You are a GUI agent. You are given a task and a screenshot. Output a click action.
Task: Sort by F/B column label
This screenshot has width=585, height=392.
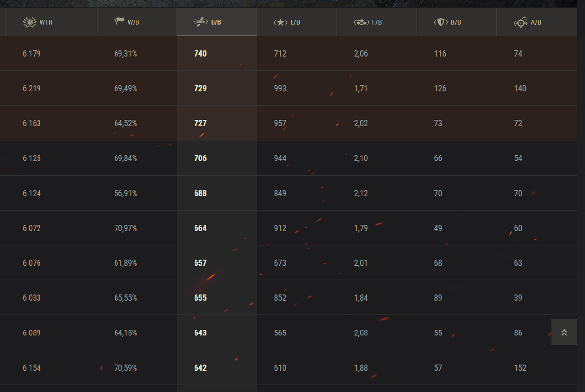click(377, 22)
